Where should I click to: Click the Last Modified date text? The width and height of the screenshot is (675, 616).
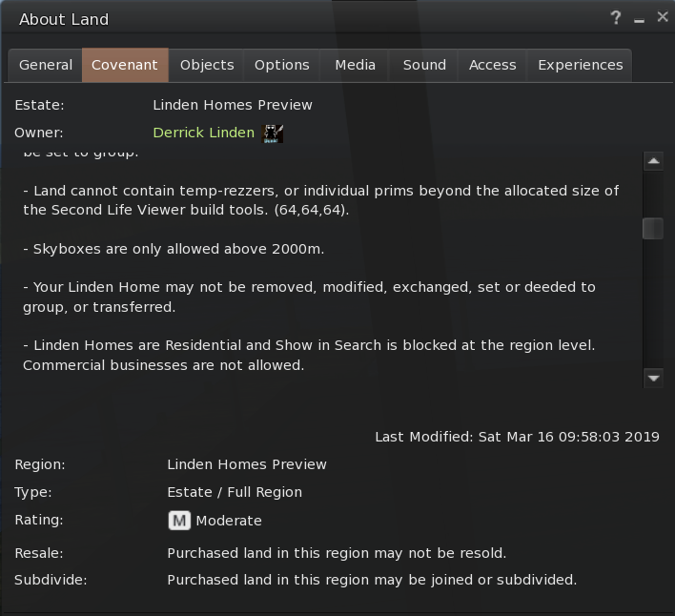coord(517,437)
